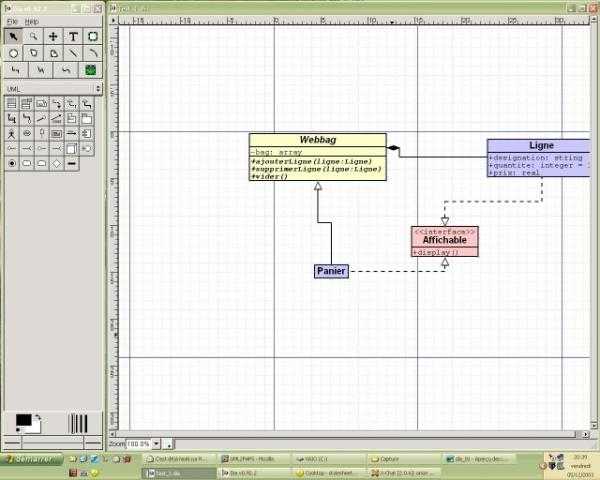Select the straight Line tool
600x480 pixels.
[73, 54]
